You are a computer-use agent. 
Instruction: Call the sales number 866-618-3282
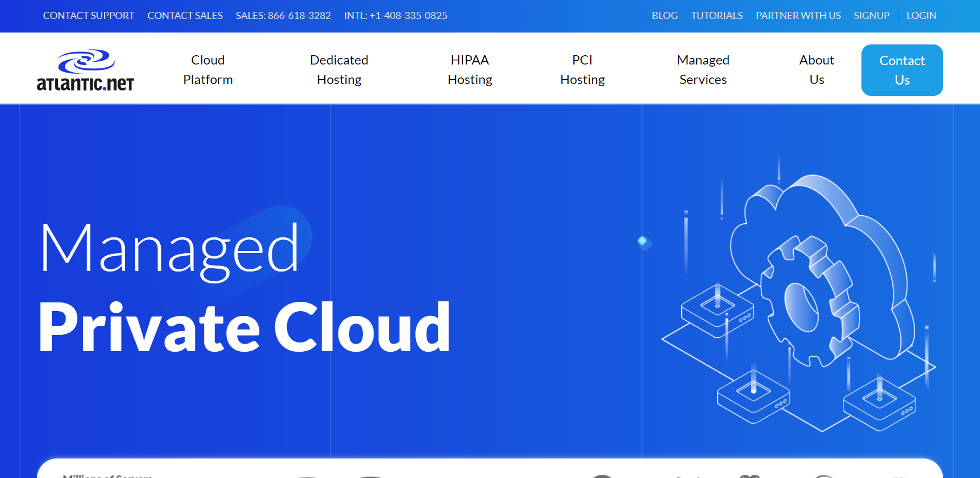[x=283, y=16]
